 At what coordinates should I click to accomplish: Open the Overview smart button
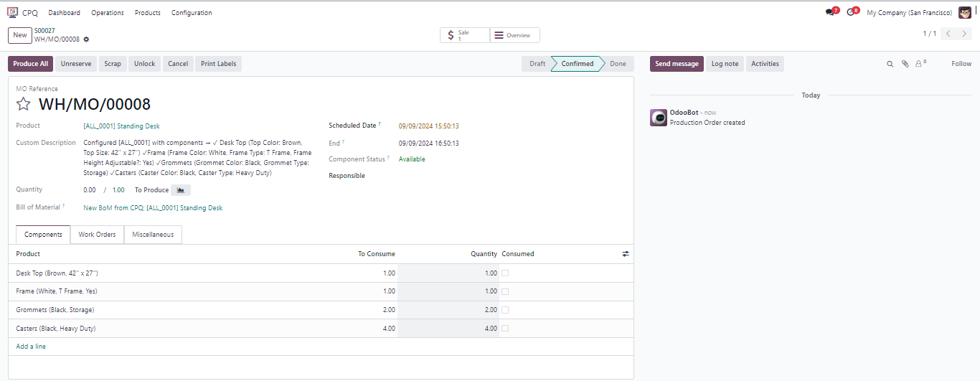[515, 35]
